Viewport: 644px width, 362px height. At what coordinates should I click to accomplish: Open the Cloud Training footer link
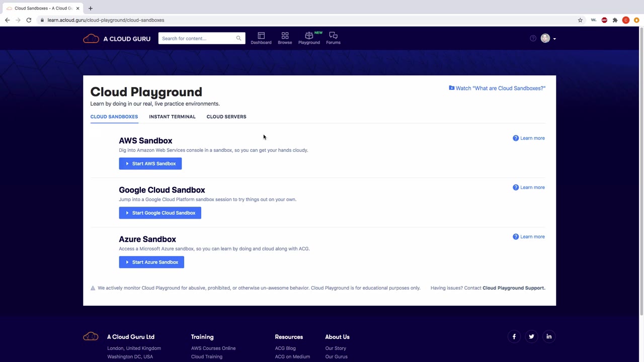207,356
